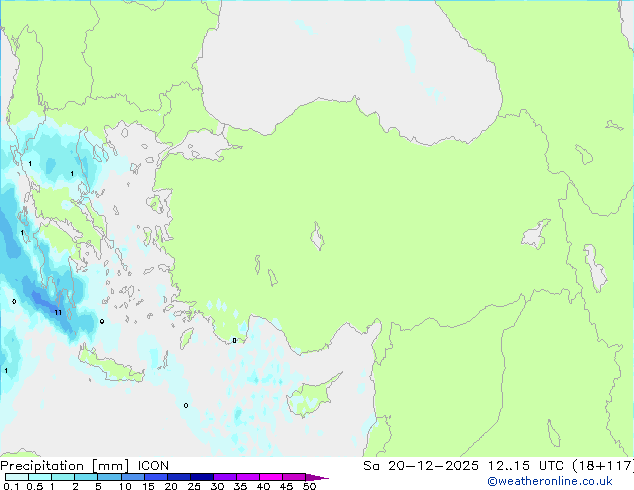Click the '0.1' legend scale label
The height and width of the screenshot is (490, 634).
11,486
